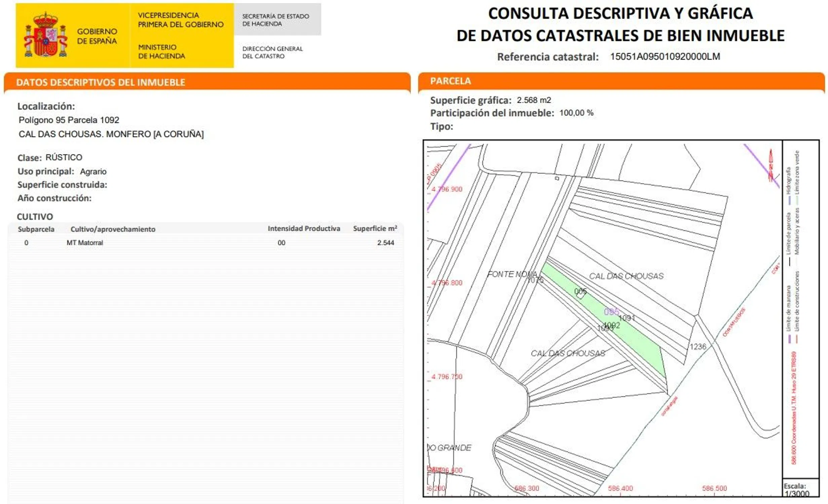
Task: Click the 586.400 coordinate label on map
Action: (620, 488)
